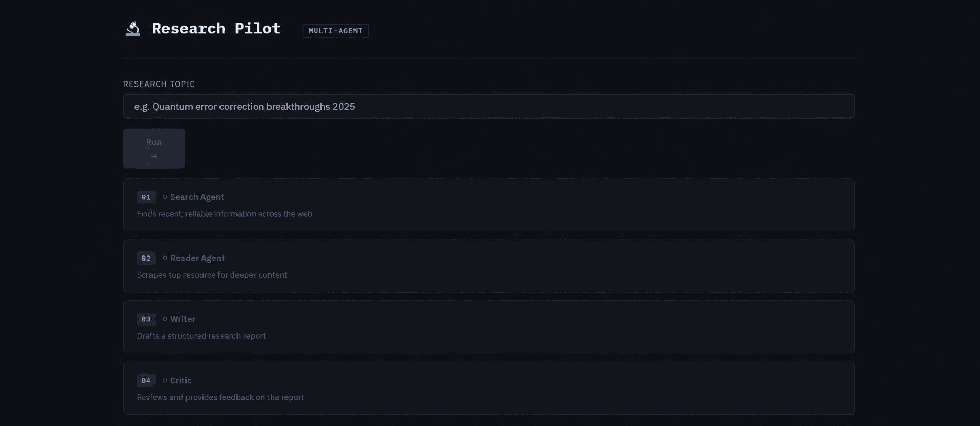This screenshot has width=980, height=426.
Task: Click the microscope logo icon
Action: point(133,28)
